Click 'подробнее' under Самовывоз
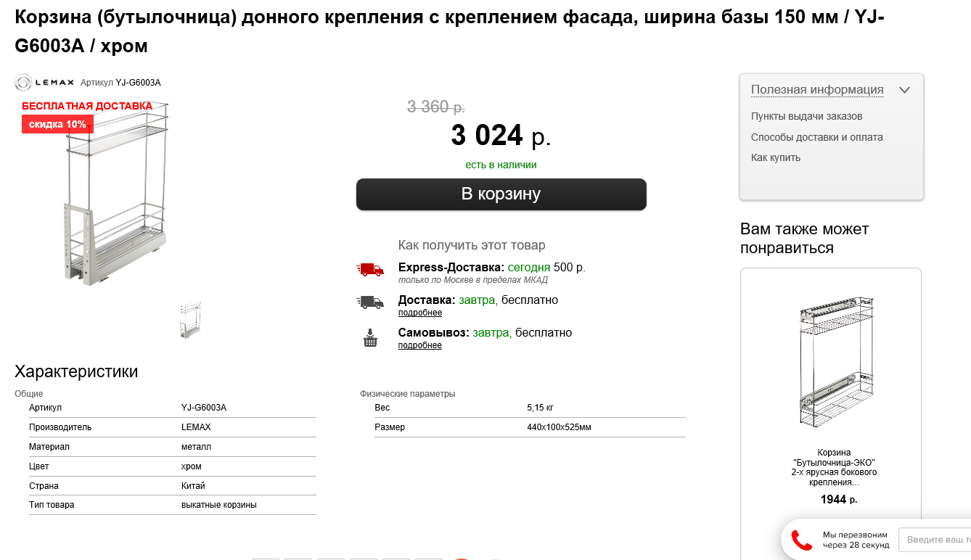The height and width of the screenshot is (560, 971). (x=419, y=345)
